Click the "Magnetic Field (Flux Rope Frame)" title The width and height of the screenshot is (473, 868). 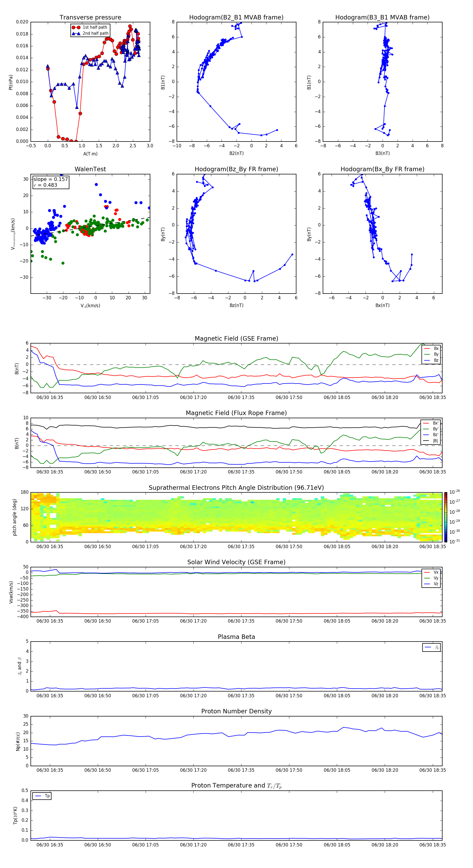tap(236, 413)
